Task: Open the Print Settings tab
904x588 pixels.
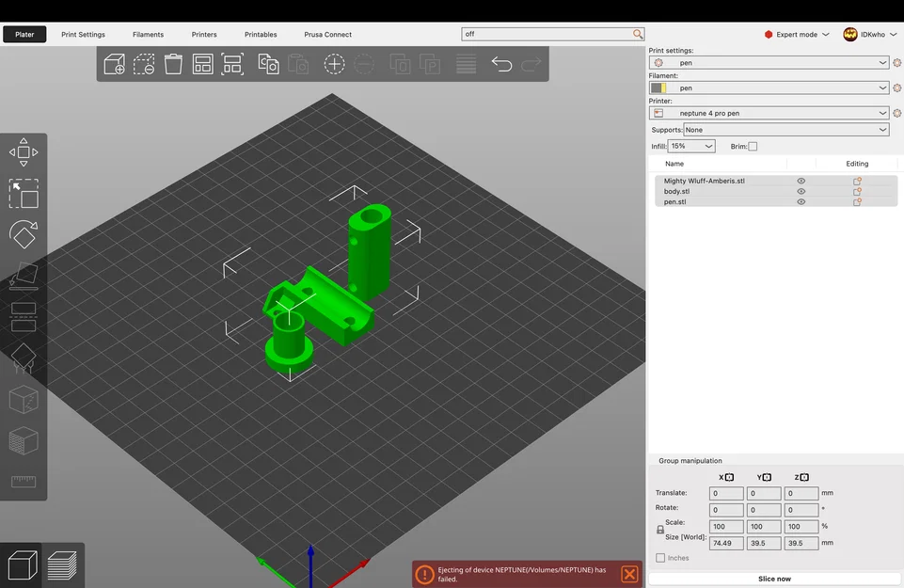Action: point(83,35)
